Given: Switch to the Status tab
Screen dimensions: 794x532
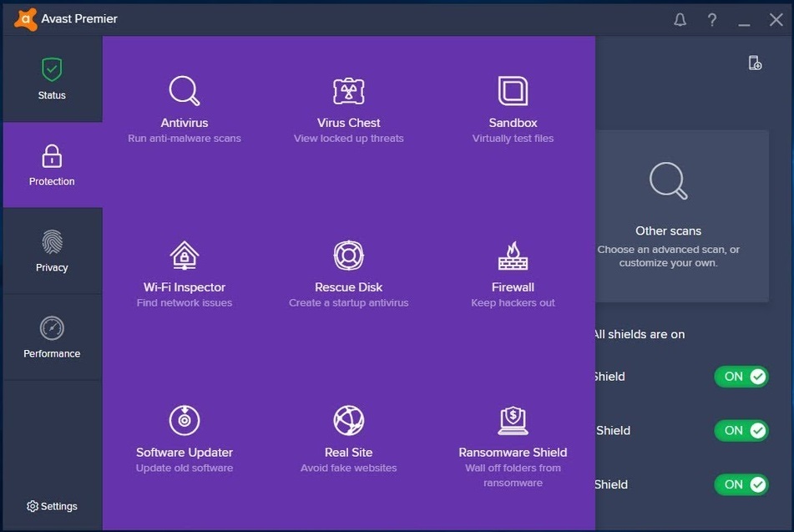Looking at the screenshot, I should coord(52,79).
